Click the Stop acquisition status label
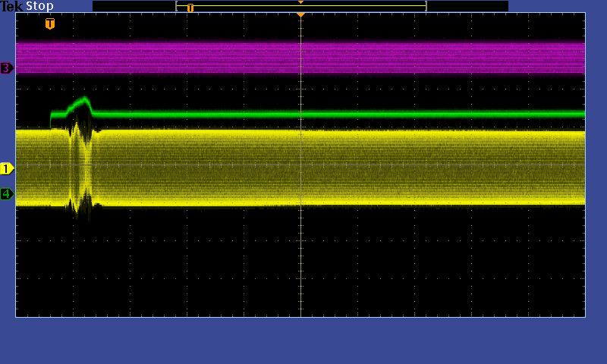 pos(39,6)
